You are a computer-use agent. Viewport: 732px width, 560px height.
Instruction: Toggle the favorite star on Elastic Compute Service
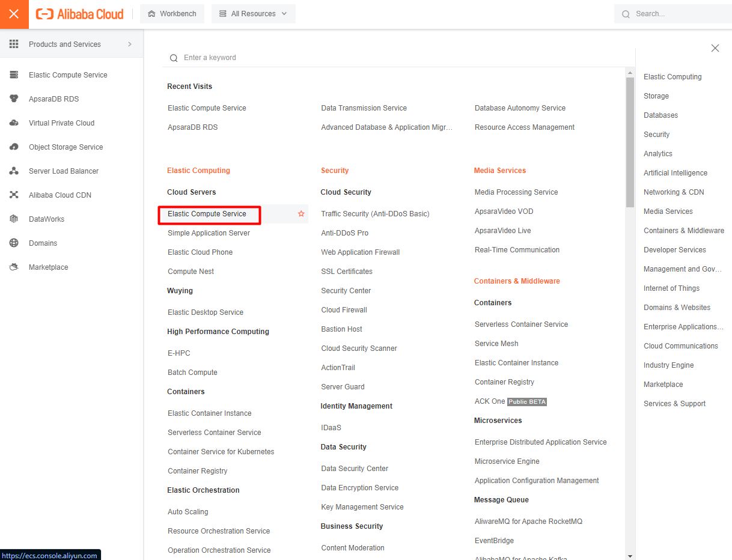tap(301, 213)
